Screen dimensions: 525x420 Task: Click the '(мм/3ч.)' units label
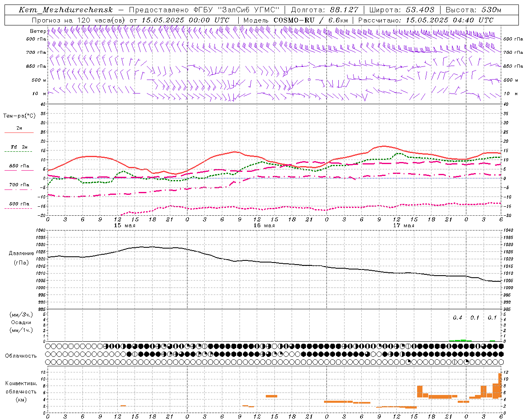pos(21,315)
